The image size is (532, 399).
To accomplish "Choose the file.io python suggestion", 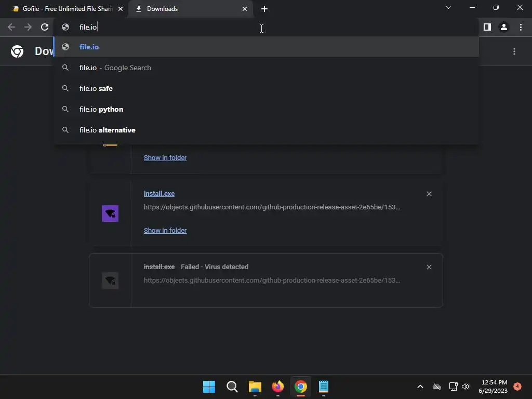I will click(267, 109).
